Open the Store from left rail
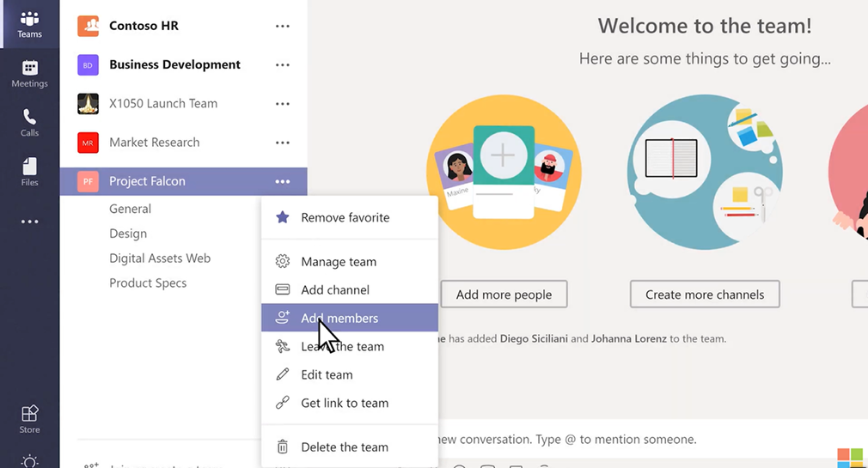Image resolution: width=868 pixels, height=468 pixels. pyautogui.click(x=29, y=419)
